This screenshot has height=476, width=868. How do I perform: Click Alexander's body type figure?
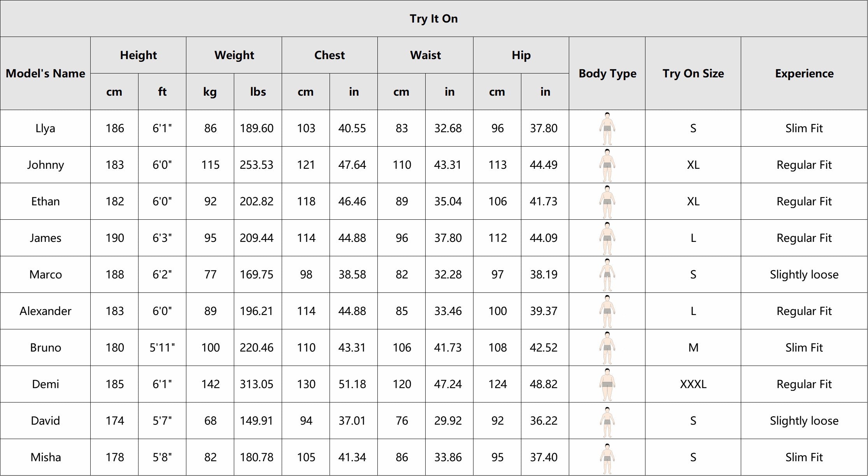607,311
